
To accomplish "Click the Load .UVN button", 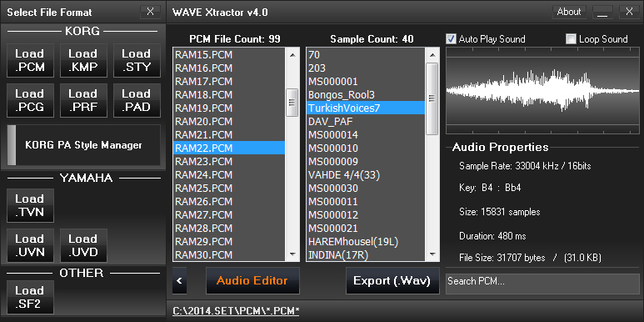I will pyautogui.click(x=30, y=245).
